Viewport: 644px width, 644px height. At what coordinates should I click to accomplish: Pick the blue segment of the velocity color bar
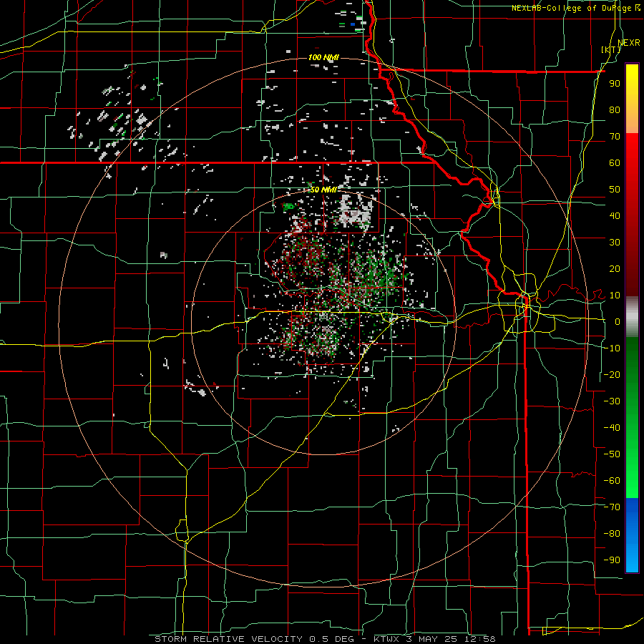coord(632,535)
